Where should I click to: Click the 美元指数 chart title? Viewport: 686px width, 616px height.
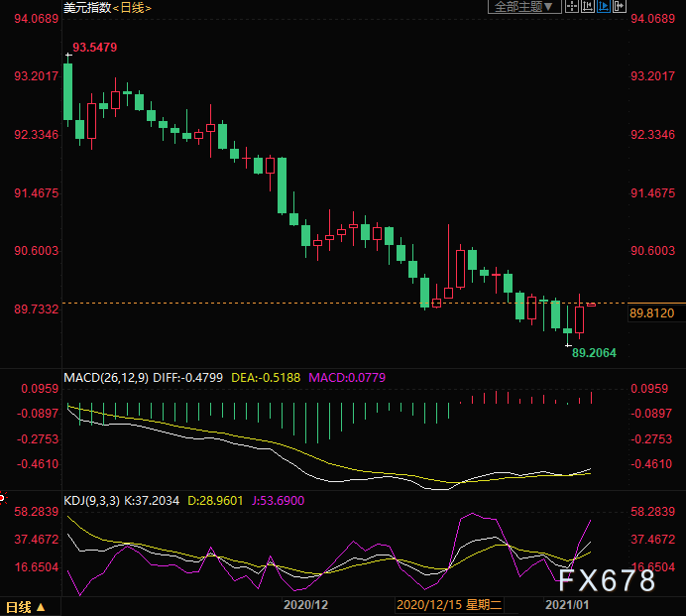87,7
